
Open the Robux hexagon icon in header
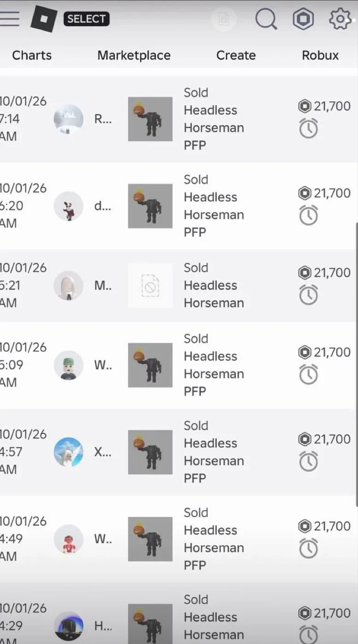pos(303,19)
